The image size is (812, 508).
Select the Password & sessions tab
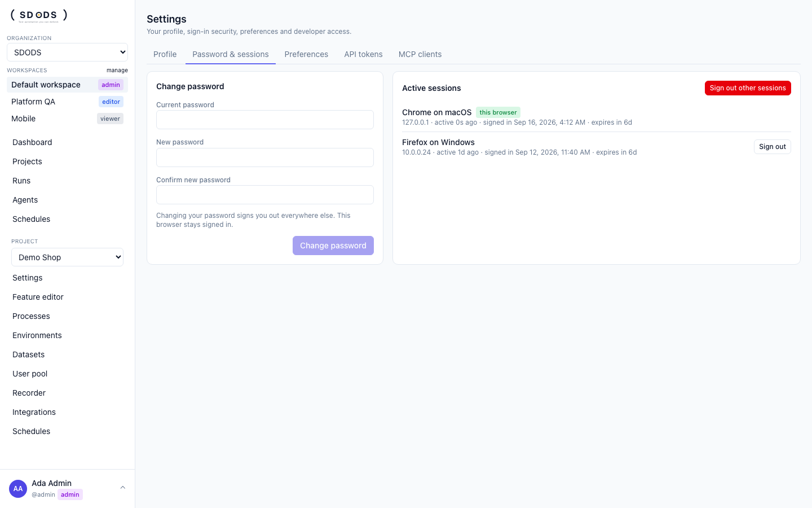[x=231, y=54]
